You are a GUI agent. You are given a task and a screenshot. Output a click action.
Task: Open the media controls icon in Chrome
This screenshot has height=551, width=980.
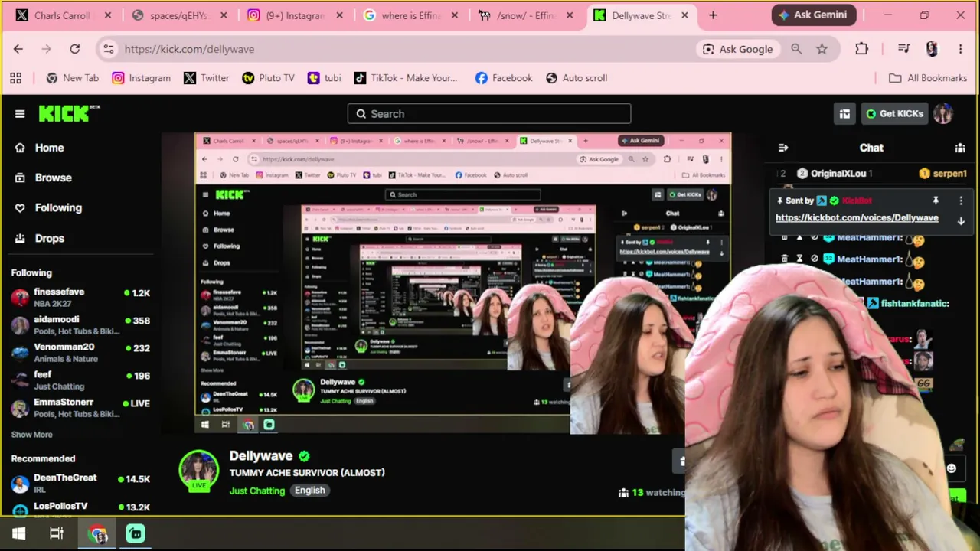903,49
